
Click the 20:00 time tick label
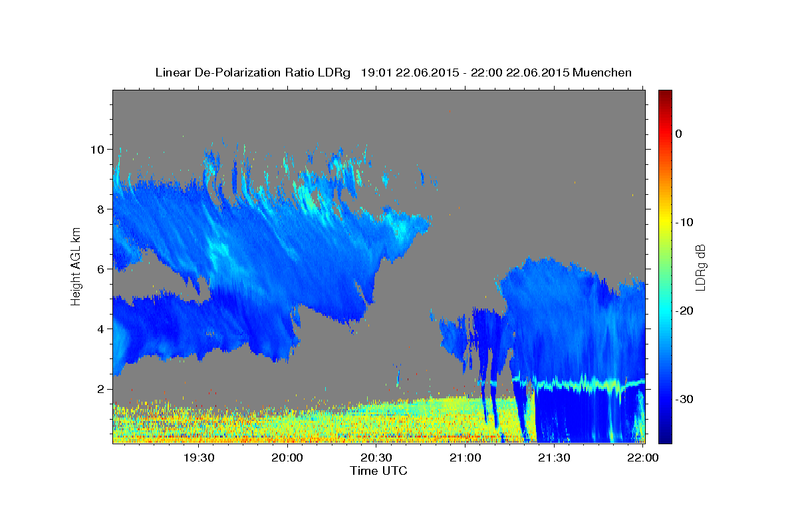[x=287, y=458]
